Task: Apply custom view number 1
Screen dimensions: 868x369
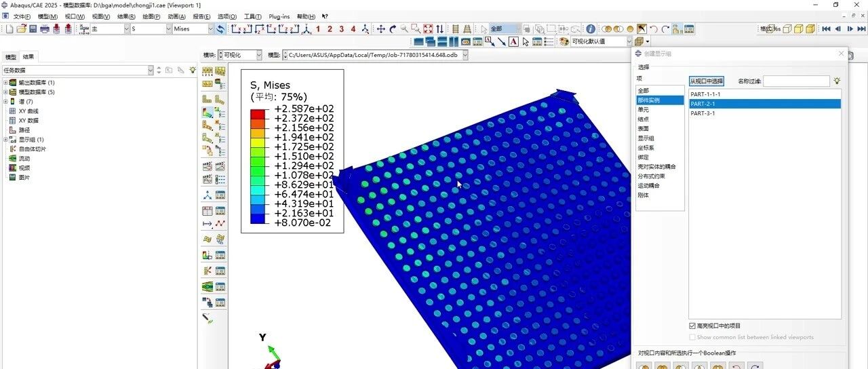Action: point(318,28)
